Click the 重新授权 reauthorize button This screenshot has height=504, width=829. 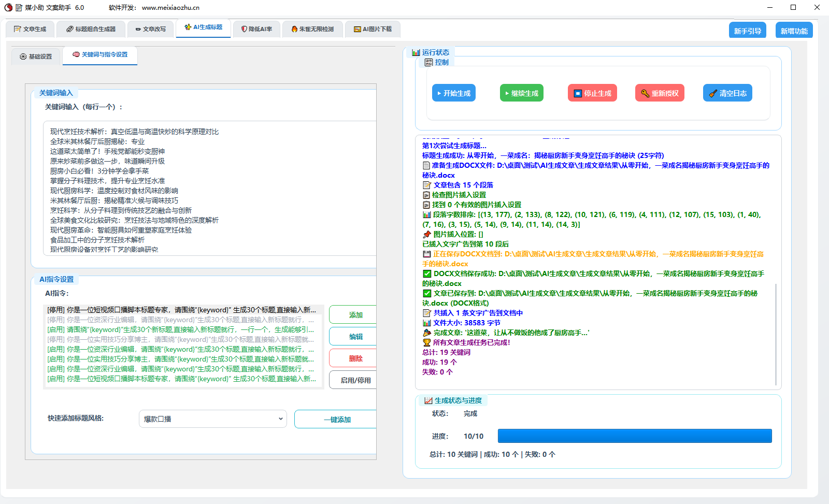660,93
